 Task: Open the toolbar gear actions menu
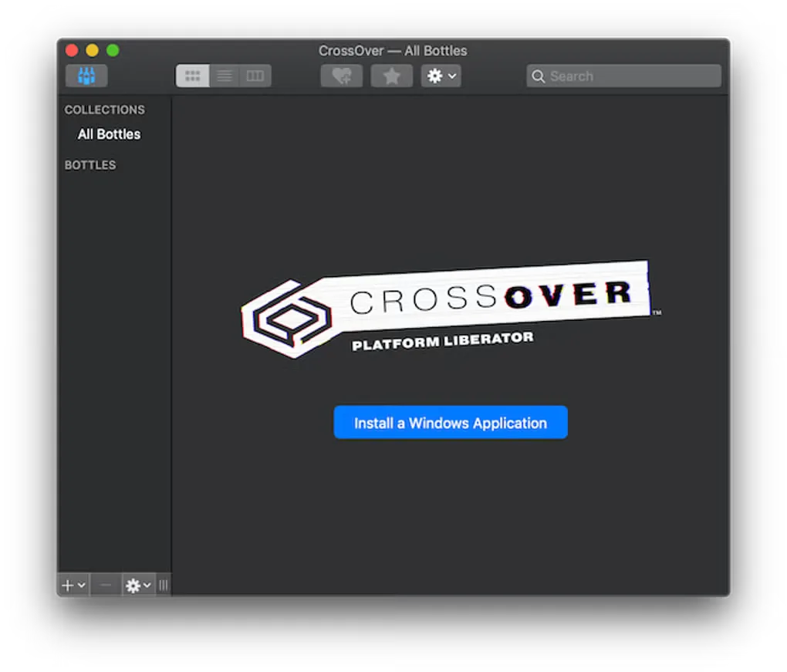[441, 76]
